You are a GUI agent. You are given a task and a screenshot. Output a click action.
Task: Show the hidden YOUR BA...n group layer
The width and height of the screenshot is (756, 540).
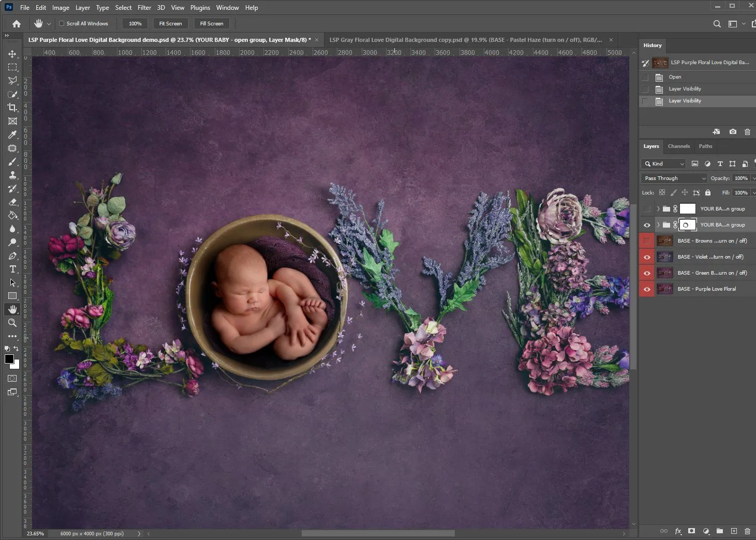click(x=647, y=209)
